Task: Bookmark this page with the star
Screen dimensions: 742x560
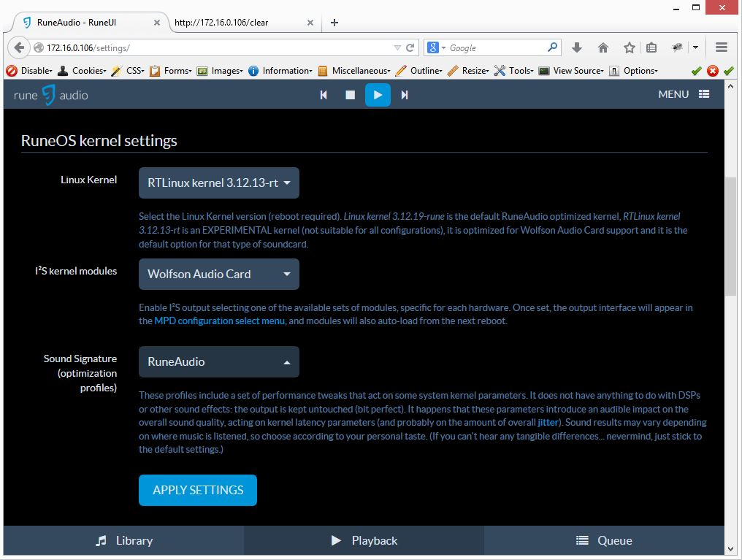Action: point(629,47)
